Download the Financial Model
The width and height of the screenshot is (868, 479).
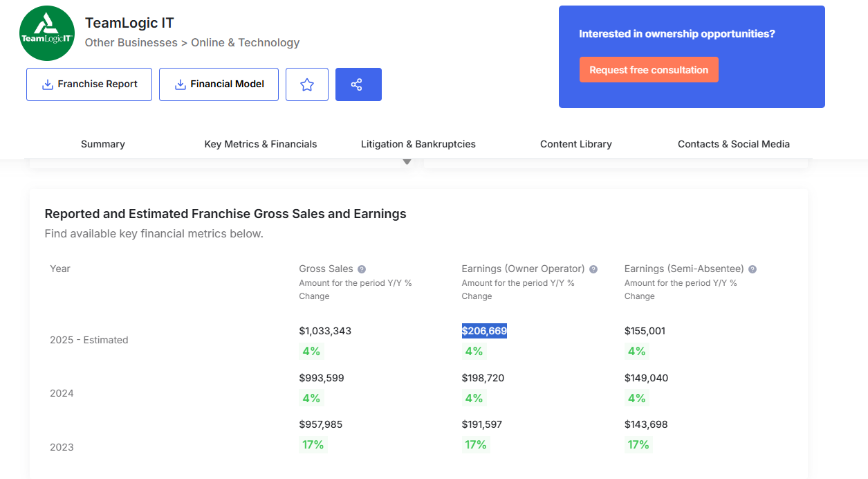(x=219, y=84)
